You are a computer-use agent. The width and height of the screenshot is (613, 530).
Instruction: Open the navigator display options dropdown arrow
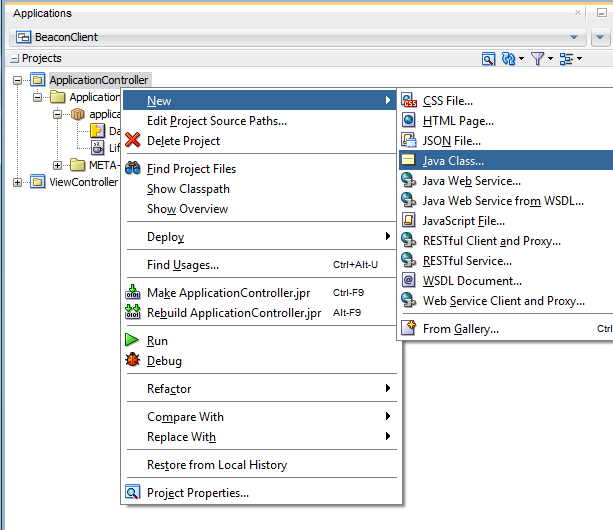(579, 59)
